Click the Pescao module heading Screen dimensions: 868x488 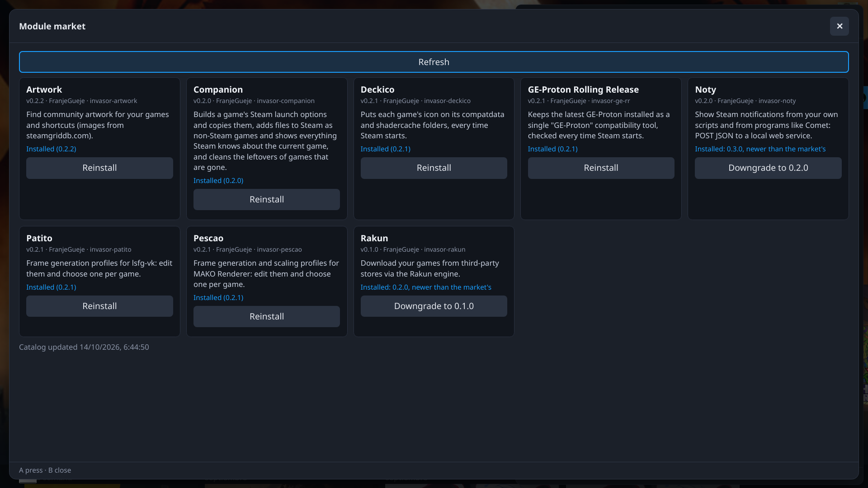(208, 238)
